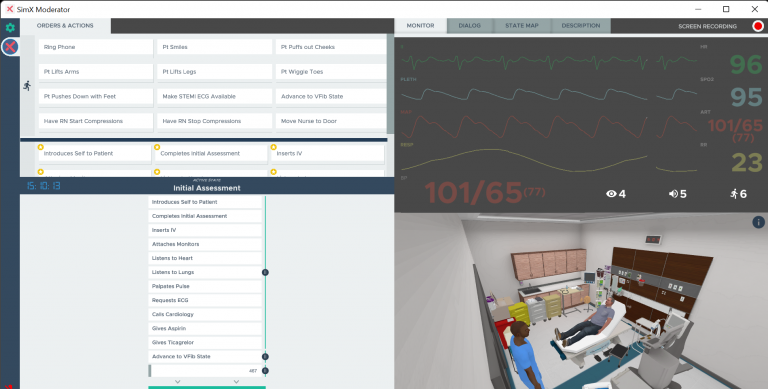Click the Make STEMI ECG Available button
768x389 pixels.
point(215,97)
